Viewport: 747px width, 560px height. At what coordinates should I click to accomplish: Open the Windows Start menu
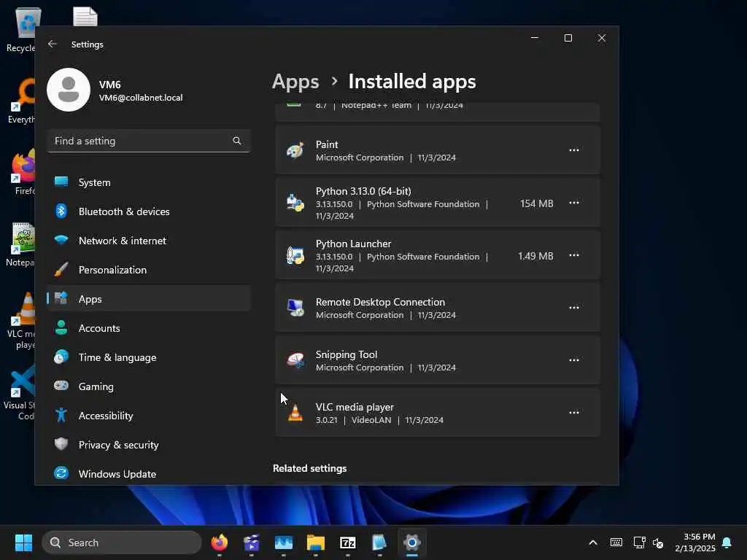tap(23, 542)
